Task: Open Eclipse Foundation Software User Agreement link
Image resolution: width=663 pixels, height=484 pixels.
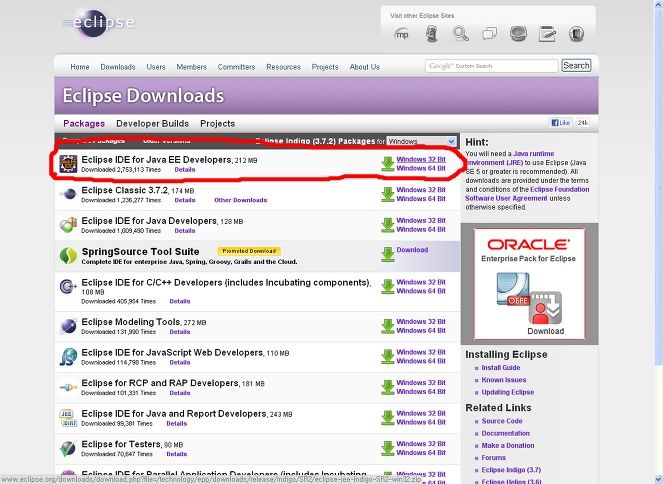Action: click(527, 194)
